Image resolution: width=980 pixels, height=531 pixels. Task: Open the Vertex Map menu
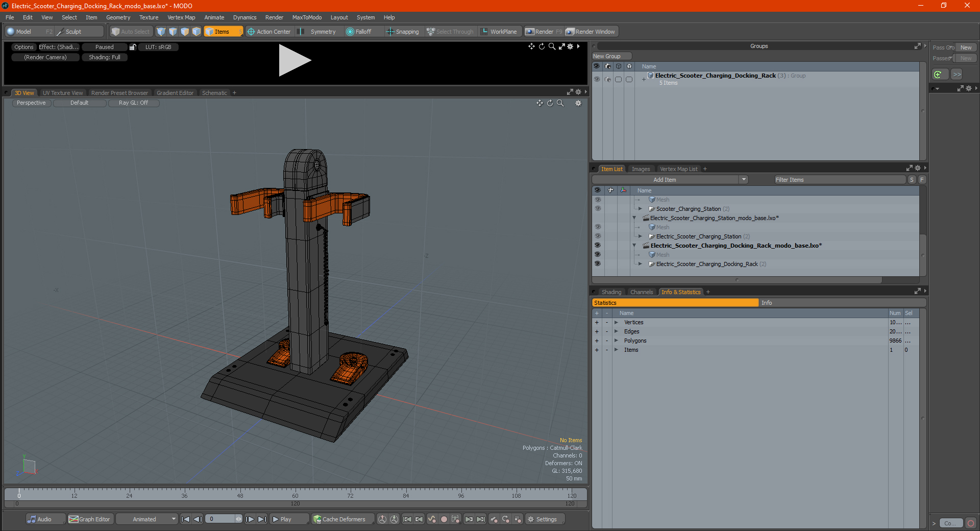[x=181, y=17]
